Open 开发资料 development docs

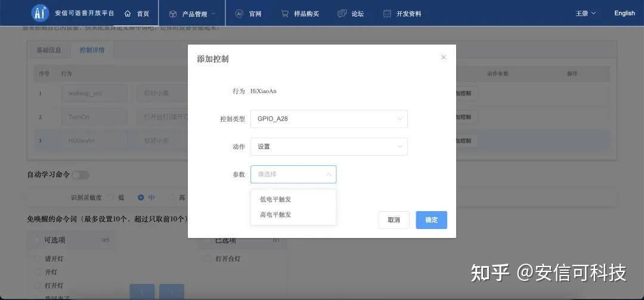pos(402,14)
